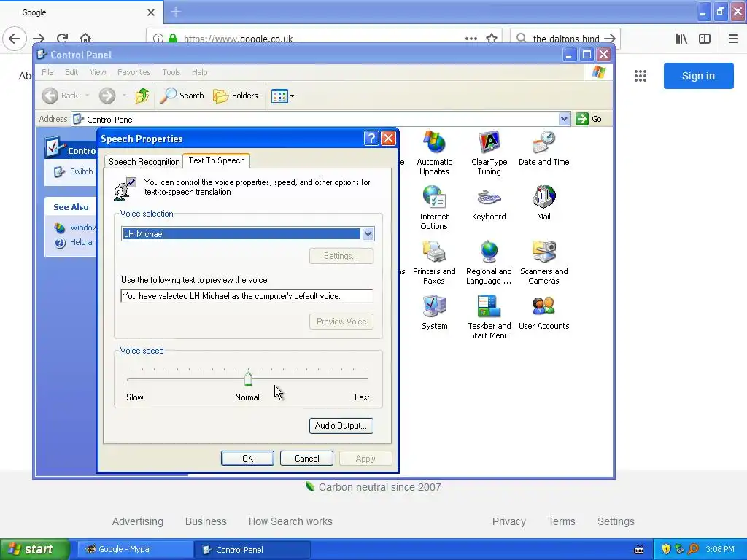Screen dimensions: 747x560
Task: Open Business link on Google footer
Action: (x=206, y=521)
